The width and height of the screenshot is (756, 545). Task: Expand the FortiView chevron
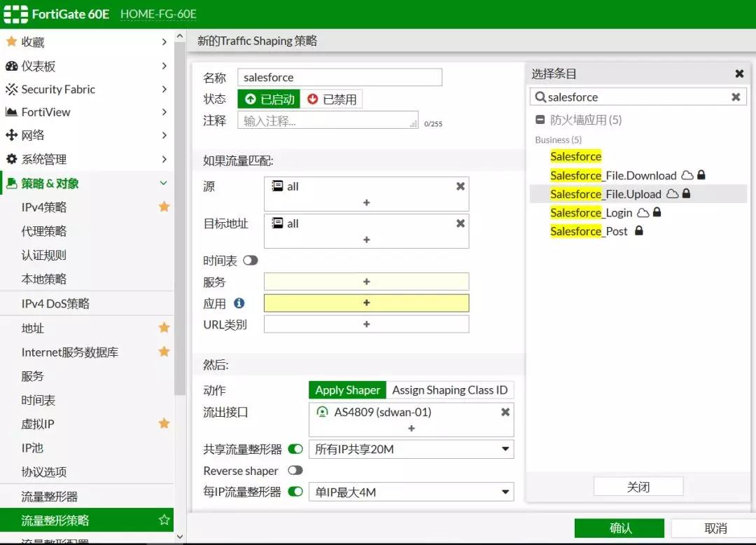[164, 112]
